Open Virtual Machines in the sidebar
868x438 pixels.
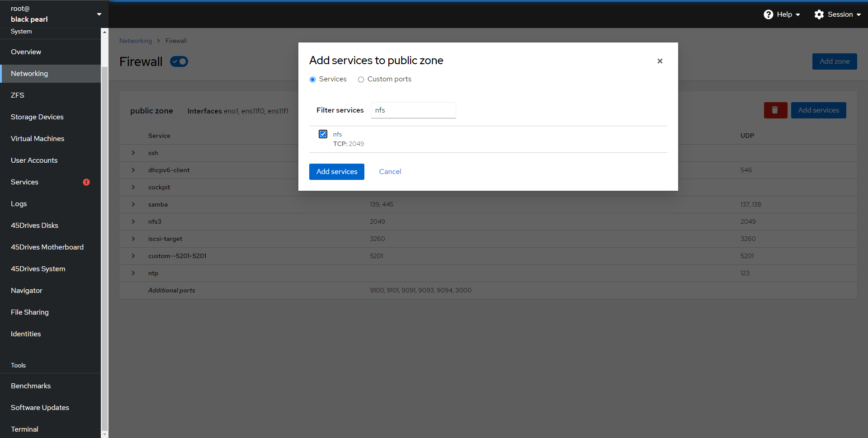(50, 139)
